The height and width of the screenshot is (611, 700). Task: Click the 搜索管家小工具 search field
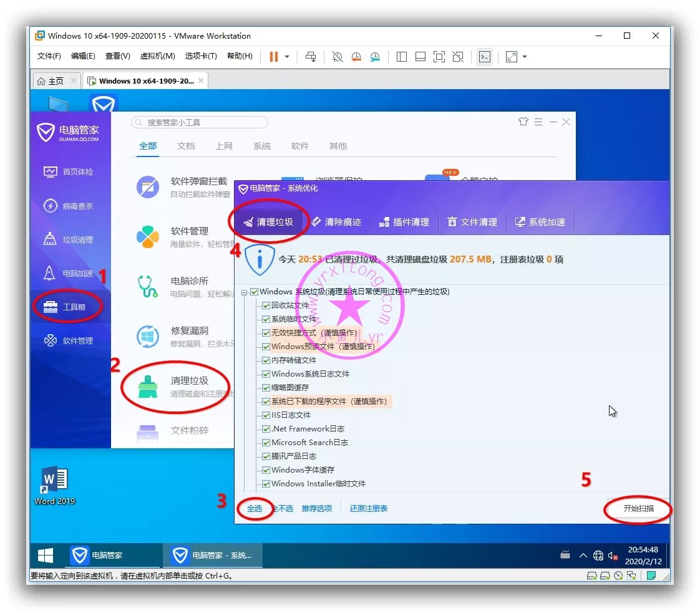click(200, 123)
